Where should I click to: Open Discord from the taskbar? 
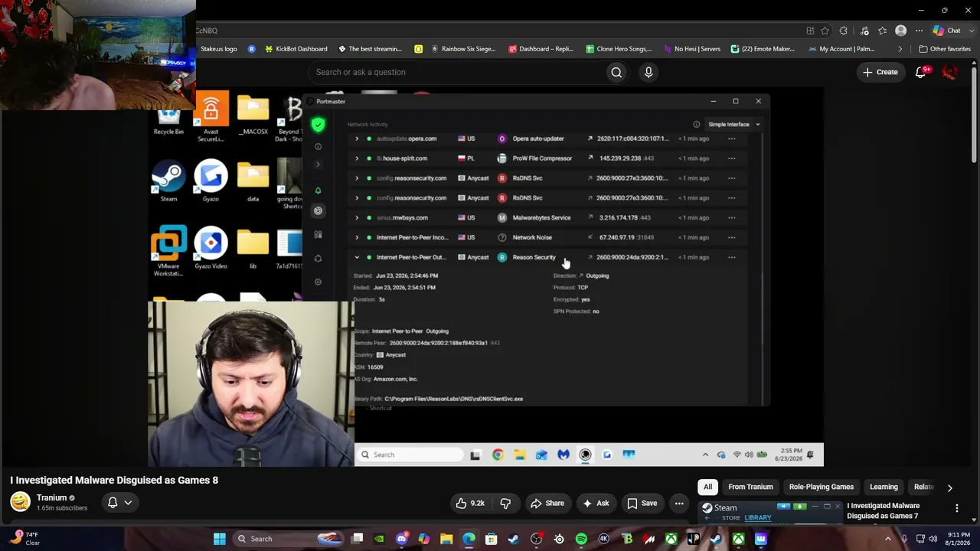pyautogui.click(x=401, y=539)
